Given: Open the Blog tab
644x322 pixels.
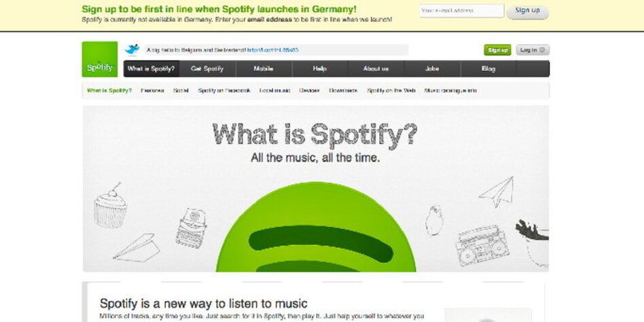Looking at the screenshot, I should click(488, 69).
